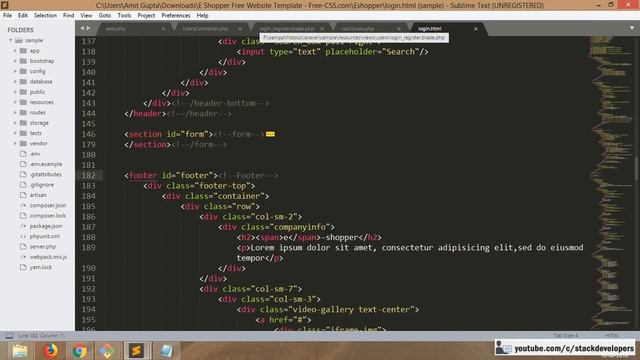Viewport: 640px width, 360px height.
Task: Expand the vendor folder arrow
Action: pos(15,144)
